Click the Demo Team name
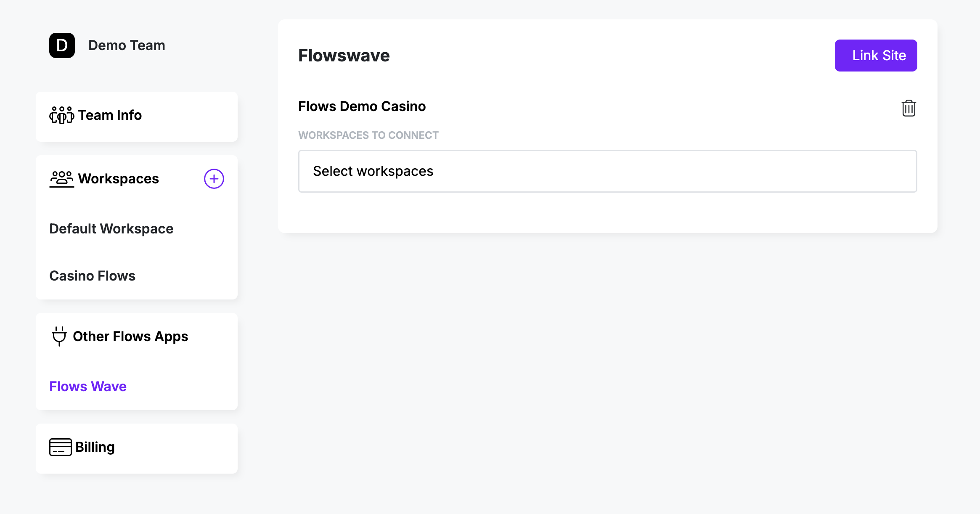Viewport: 980px width, 514px height. coord(127,45)
